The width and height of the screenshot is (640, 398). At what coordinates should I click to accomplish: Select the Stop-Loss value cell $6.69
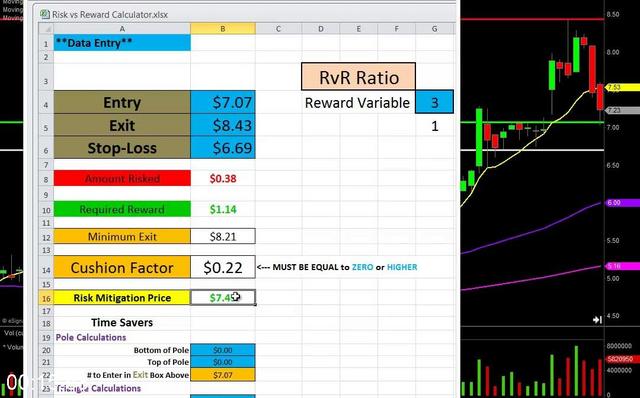click(223, 147)
